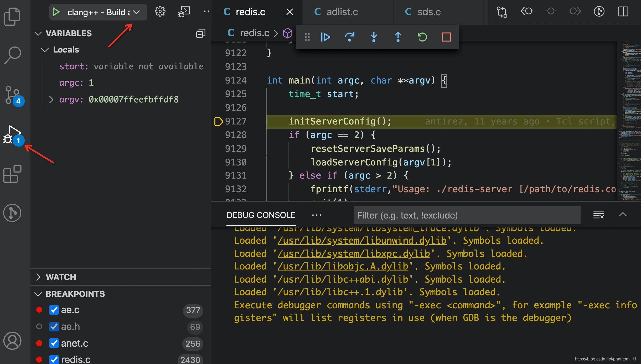Collapse the BREAKPOINTS section
This screenshot has height=364, width=641.
38,294
